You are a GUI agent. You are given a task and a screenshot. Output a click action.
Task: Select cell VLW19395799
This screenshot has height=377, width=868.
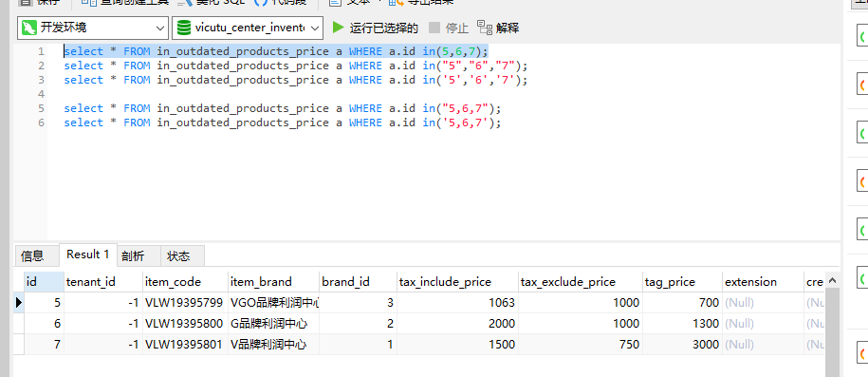click(185, 303)
